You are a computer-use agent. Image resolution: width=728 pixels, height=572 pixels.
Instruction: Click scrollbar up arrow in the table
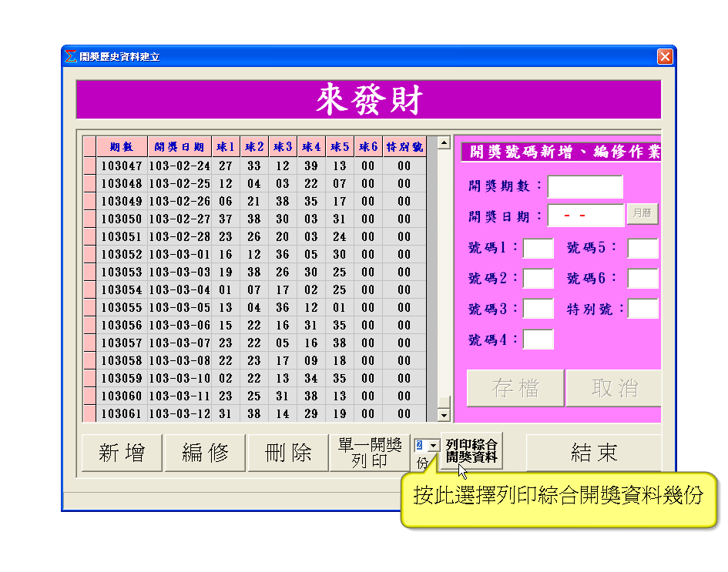[444, 143]
